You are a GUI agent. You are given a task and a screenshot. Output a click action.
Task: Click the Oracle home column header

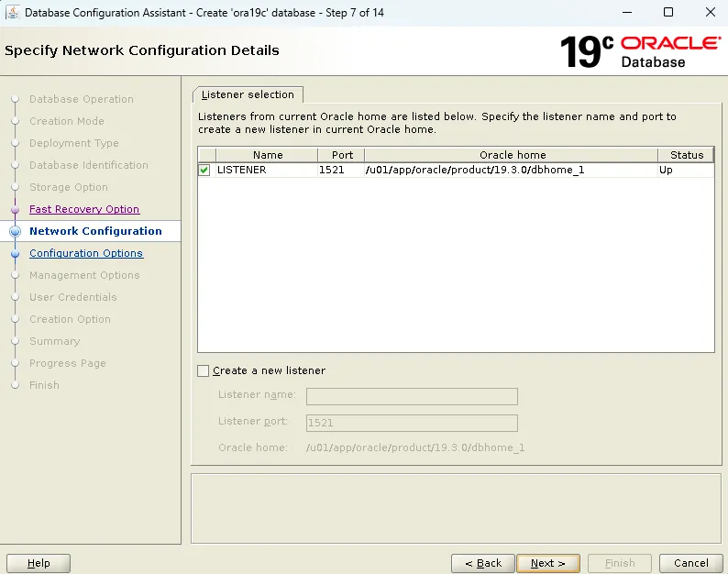pyautogui.click(x=512, y=155)
